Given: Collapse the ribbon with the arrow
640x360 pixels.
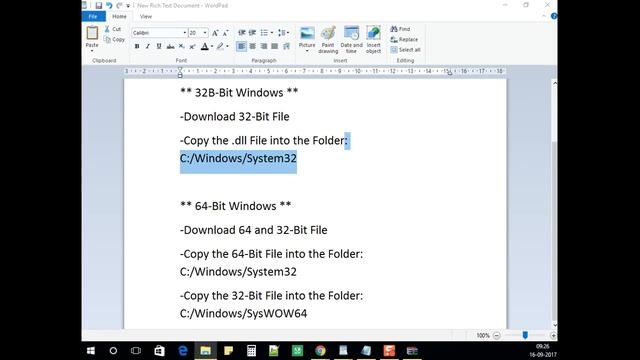Looking at the screenshot, I should pos(544,16).
